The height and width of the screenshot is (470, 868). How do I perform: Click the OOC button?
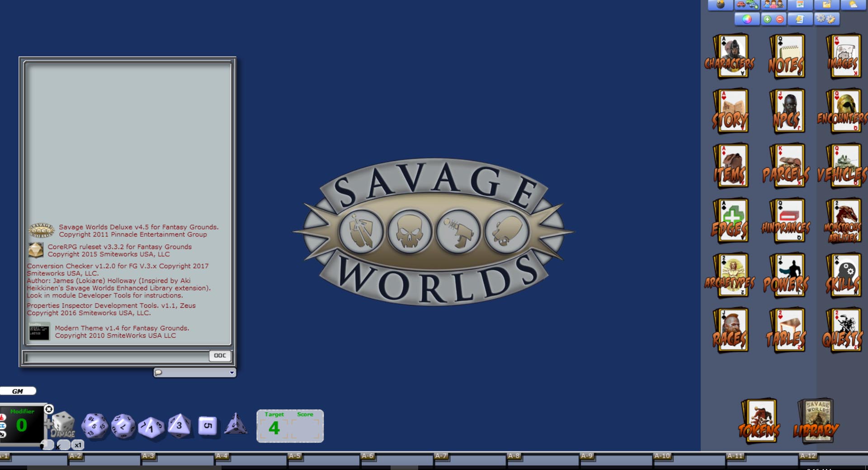point(220,356)
